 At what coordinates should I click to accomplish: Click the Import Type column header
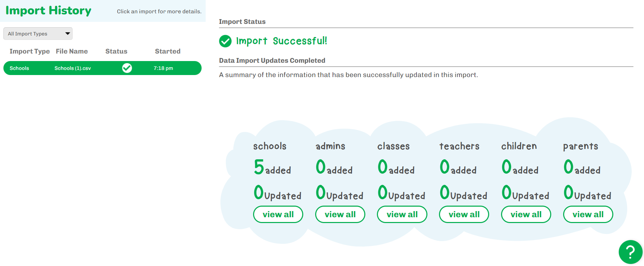tap(30, 51)
